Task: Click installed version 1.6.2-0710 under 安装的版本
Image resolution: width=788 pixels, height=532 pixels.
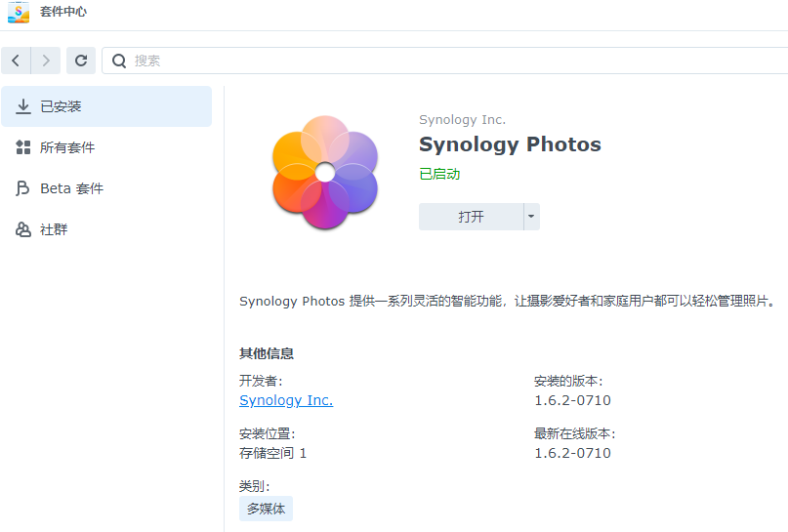Action: (572, 400)
